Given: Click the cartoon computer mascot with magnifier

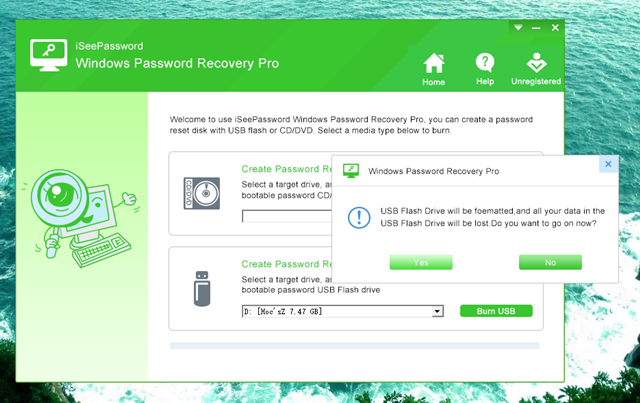Looking at the screenshot, I should click(79, 212).
